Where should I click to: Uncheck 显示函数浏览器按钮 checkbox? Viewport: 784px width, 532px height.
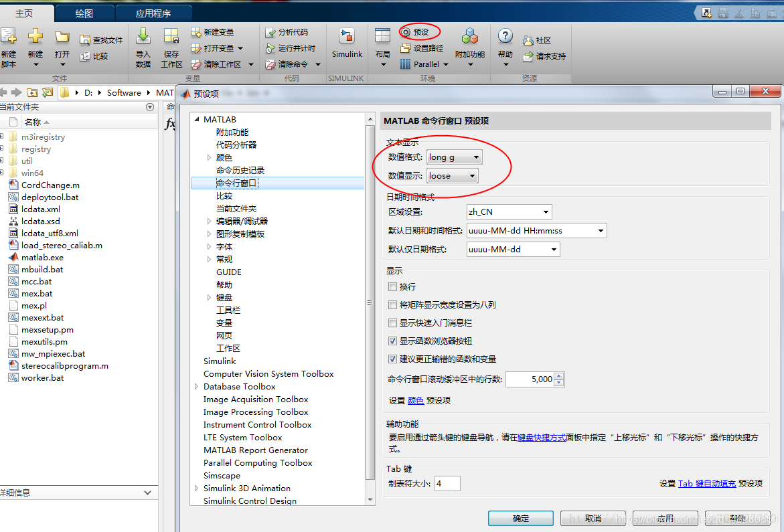click(x=392, y=341)
